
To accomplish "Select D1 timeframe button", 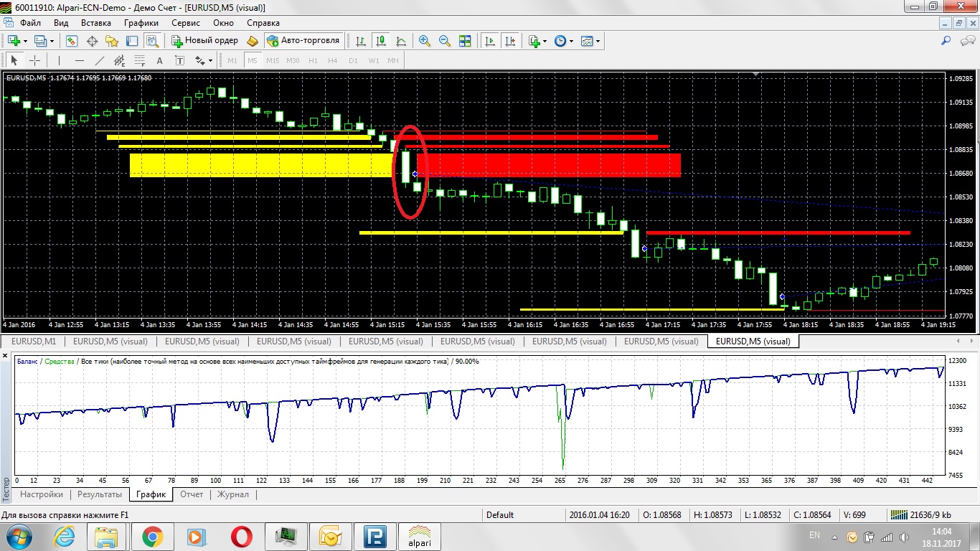I will pos(353,61).
